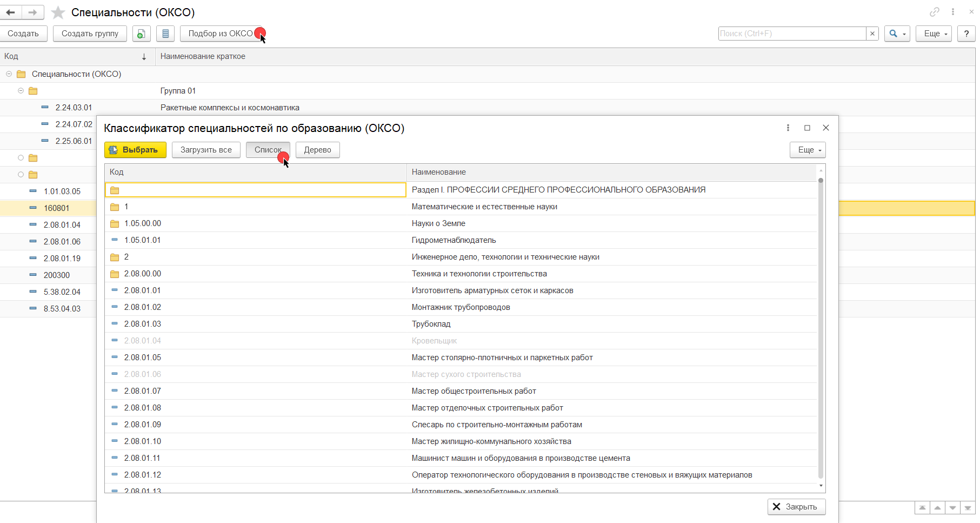Open the magnifier search dropdown
980x523 pixels.
tap(897, 34)
